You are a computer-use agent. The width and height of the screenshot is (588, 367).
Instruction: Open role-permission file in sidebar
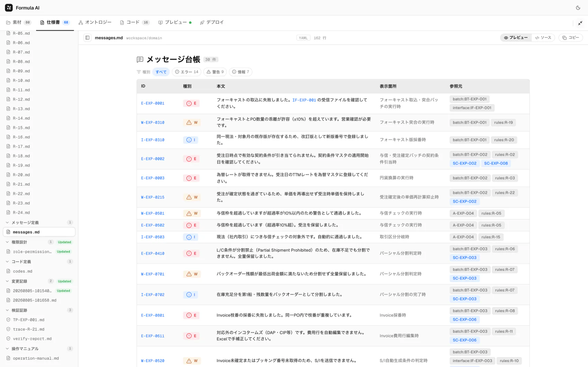click(39, 252)
